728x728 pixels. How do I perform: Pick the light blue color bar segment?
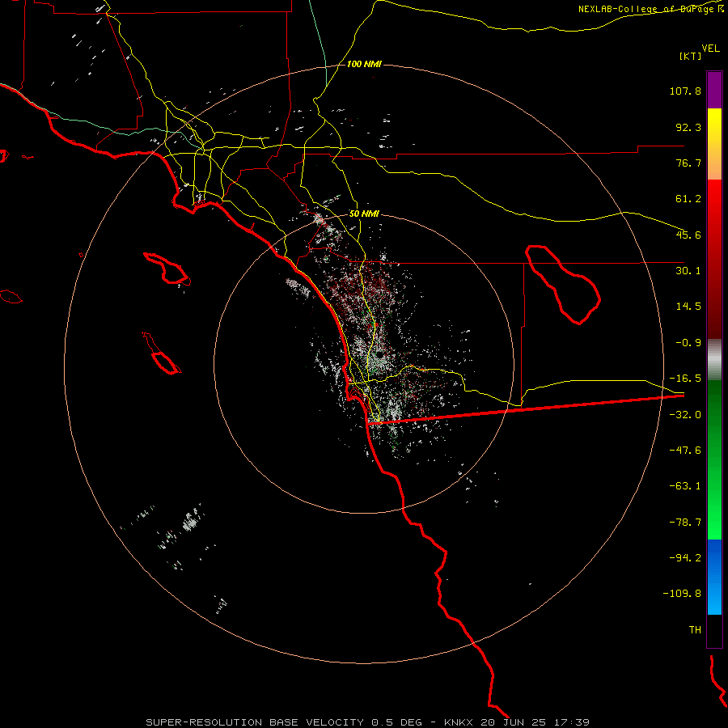tap(714, 597)
